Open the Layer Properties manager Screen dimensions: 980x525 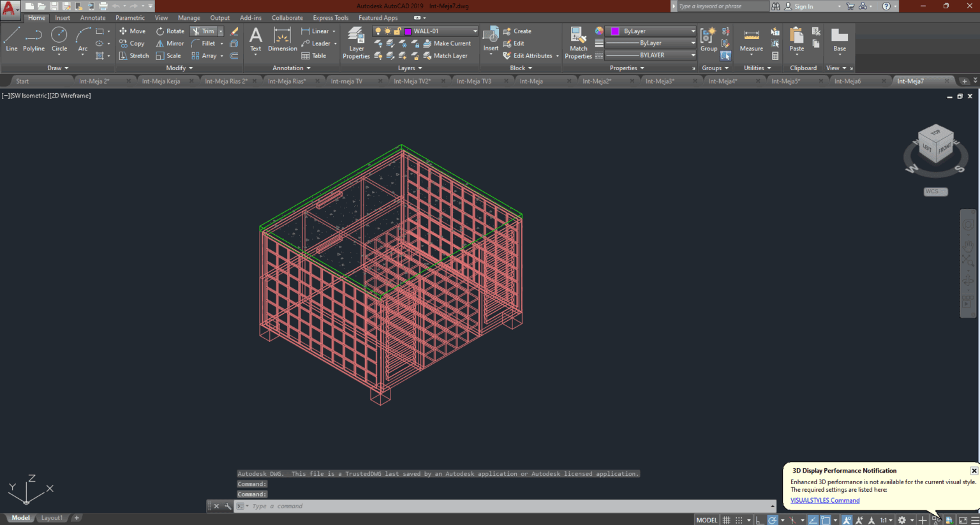tap(355, 40)
